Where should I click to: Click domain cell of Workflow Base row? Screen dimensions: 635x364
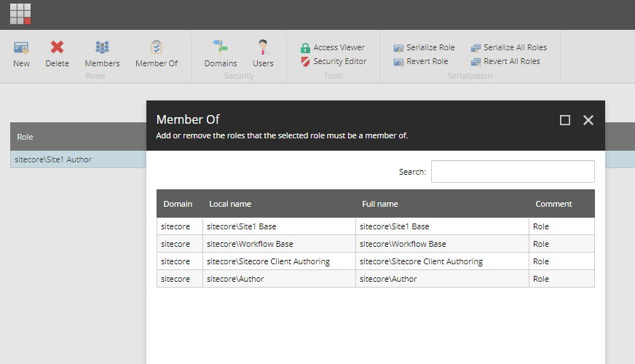tap(180, 244)
